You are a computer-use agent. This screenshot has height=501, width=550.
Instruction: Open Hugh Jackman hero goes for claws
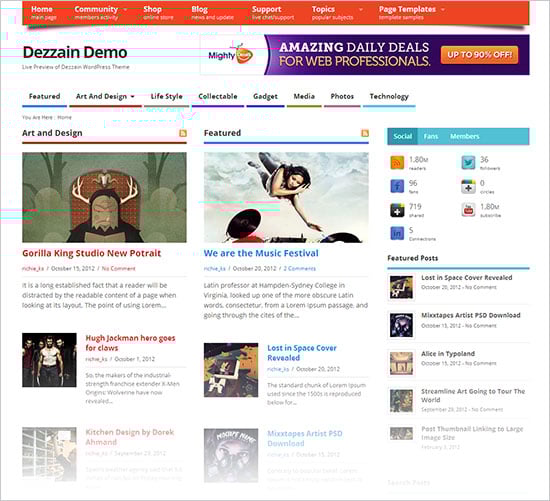click(130, 343)
